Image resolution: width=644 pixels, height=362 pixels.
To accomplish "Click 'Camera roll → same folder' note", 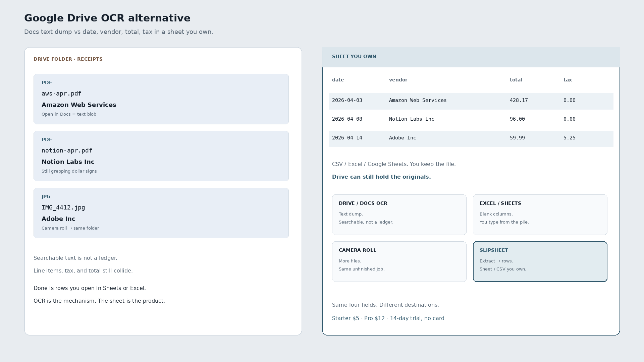I will pos(70,228).
